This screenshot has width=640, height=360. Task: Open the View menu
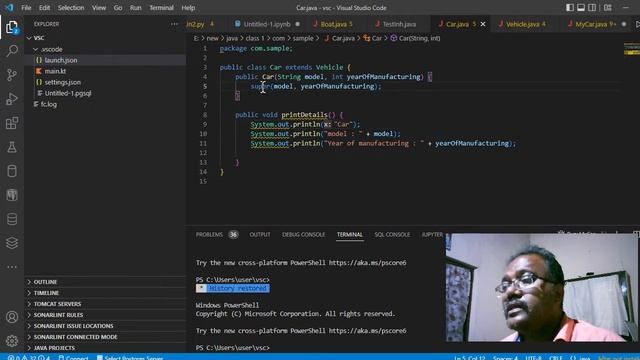click(x=99, y=8)
